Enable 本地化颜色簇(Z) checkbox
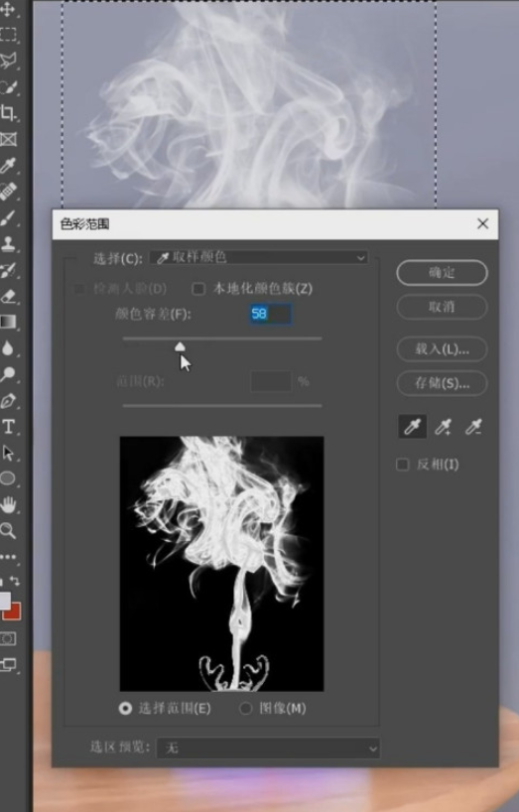This screenshot has width=519, height=812. tap(198, 289)
